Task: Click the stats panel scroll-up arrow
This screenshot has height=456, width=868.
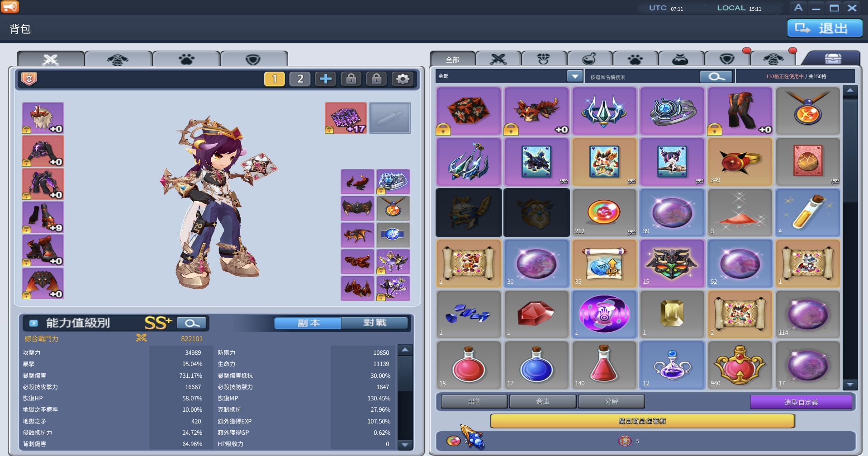Action: point(405,350)
